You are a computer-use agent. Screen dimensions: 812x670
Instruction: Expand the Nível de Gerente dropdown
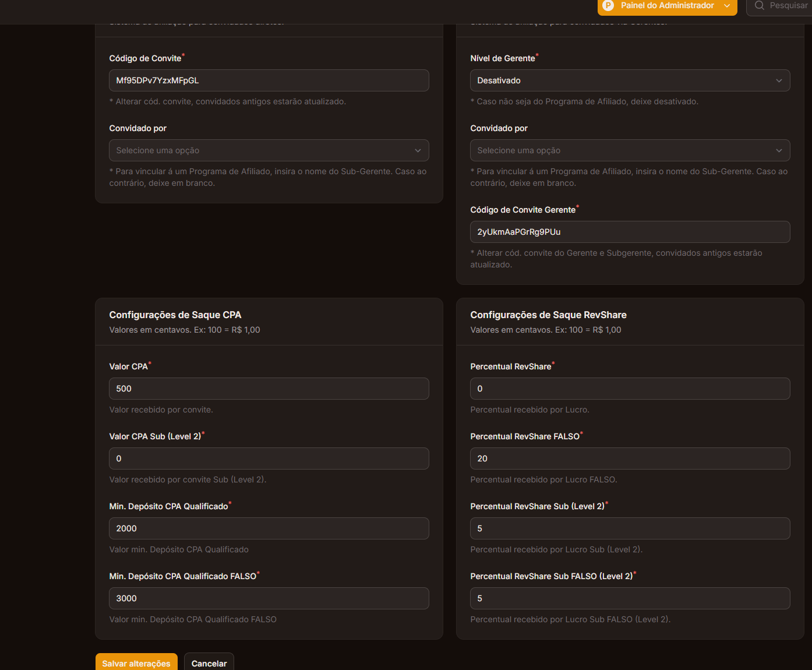(630, 80)
